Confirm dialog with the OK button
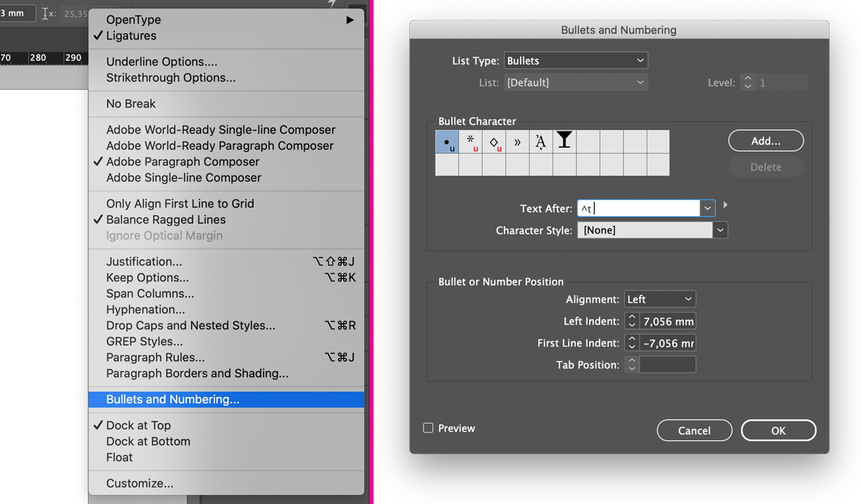Viewport: 861px width, 504px height. click(x=778, y=430)
